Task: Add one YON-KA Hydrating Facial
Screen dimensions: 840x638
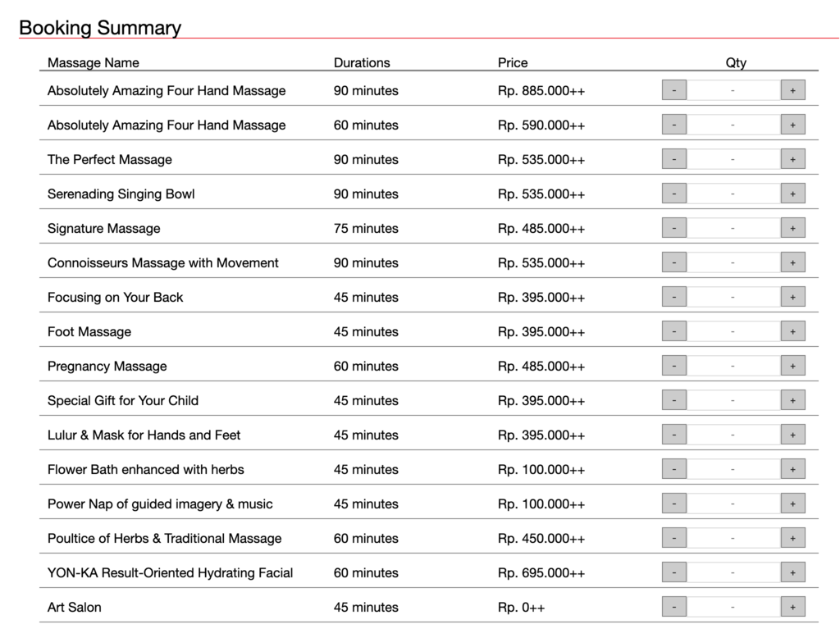Action: [x=793, y=572]
